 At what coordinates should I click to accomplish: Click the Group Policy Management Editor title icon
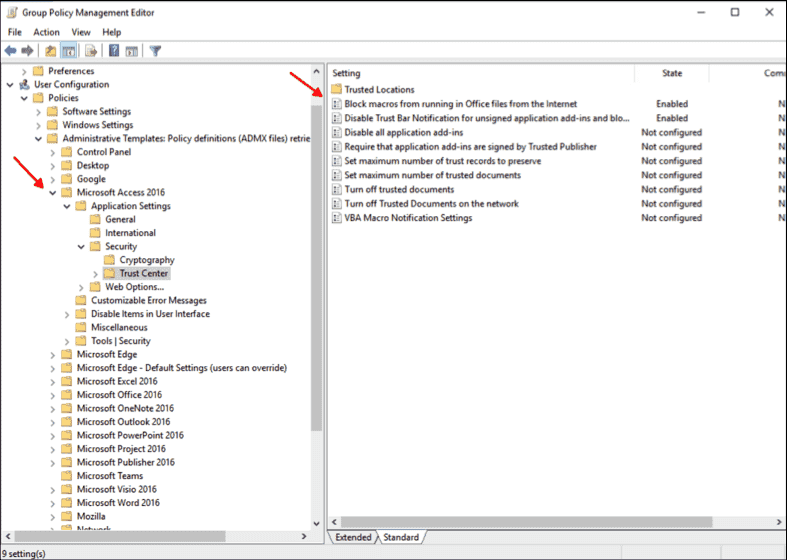point(12,13)
